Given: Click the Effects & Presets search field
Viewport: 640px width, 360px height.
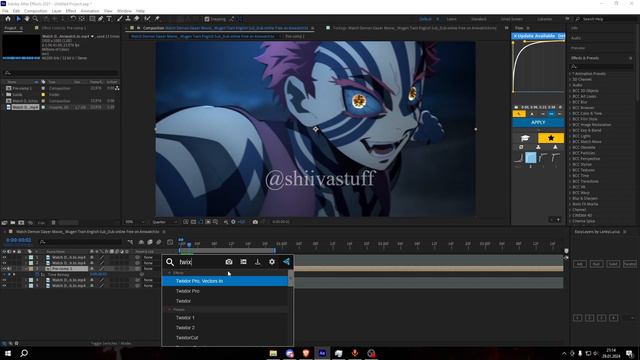Looking at the screenshot, I should [x=601, y=66].
